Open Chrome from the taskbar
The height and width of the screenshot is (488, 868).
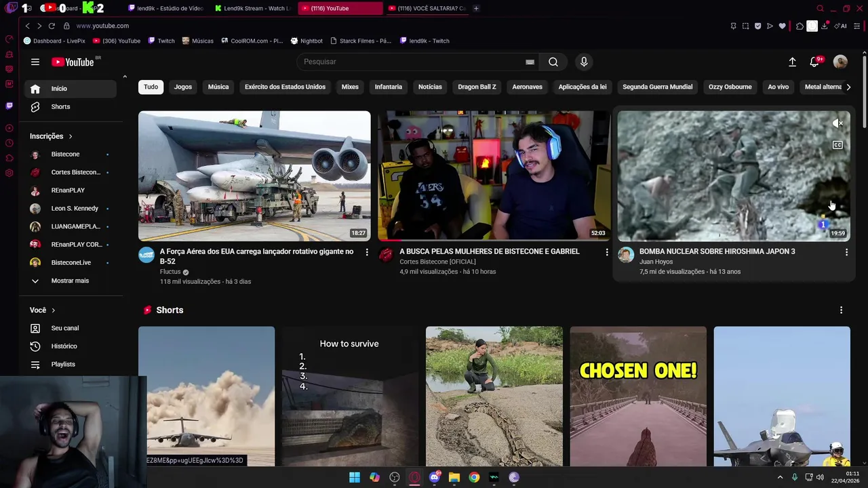pyautogui.click(x=474, y=477)
